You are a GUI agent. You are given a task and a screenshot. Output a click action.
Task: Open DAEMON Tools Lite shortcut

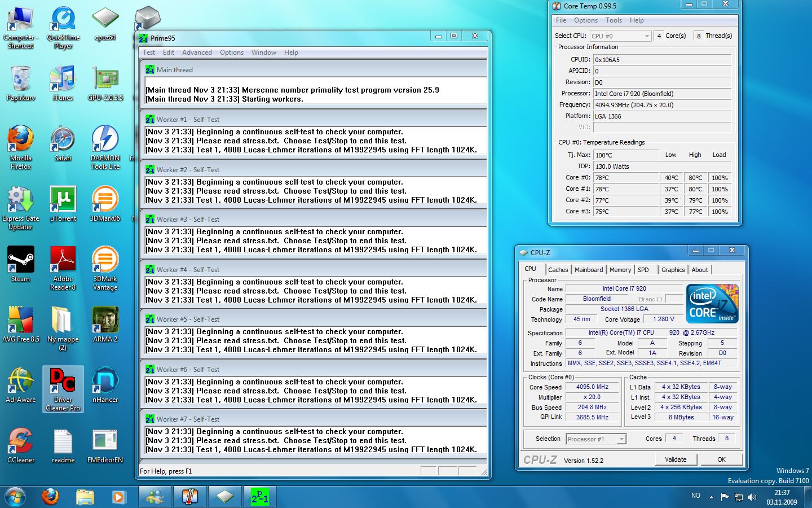[x=105, y=147]
